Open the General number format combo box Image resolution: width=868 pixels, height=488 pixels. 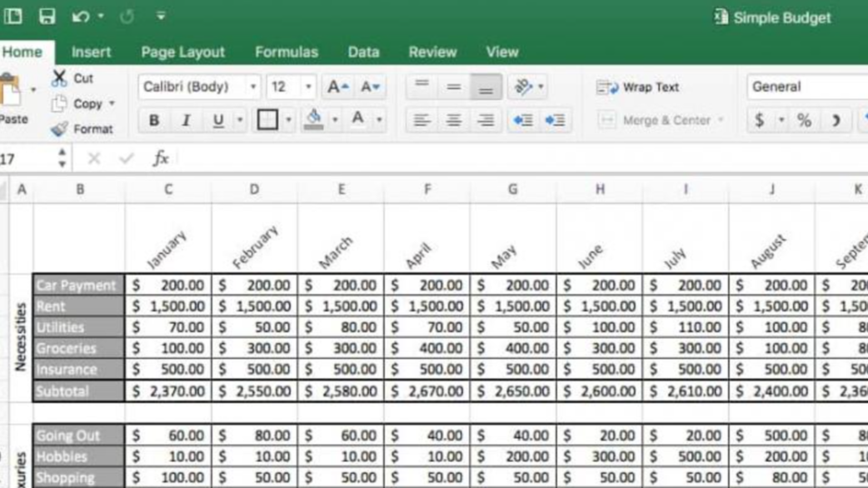pyautogui.click(x=807, y=87)
